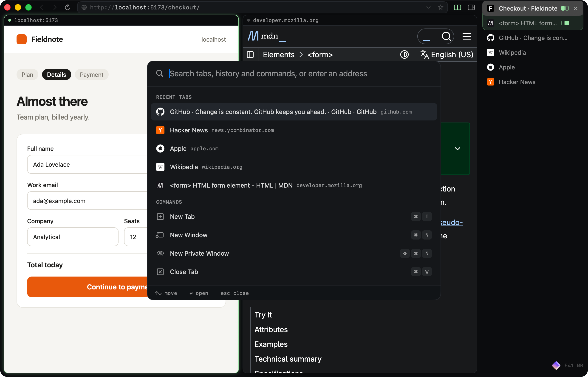Switch to <form> HTML form sidebar tab
588x377 pixels.
532,23
